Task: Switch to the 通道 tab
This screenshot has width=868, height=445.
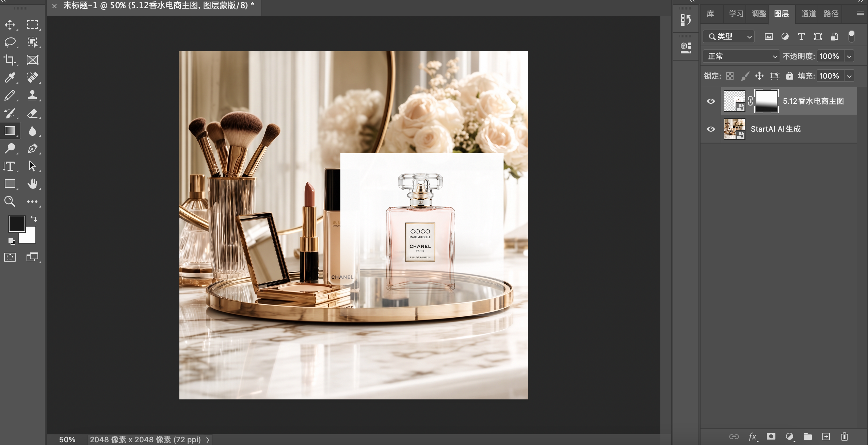Action: pyautogui.click(x=808, y=14)
